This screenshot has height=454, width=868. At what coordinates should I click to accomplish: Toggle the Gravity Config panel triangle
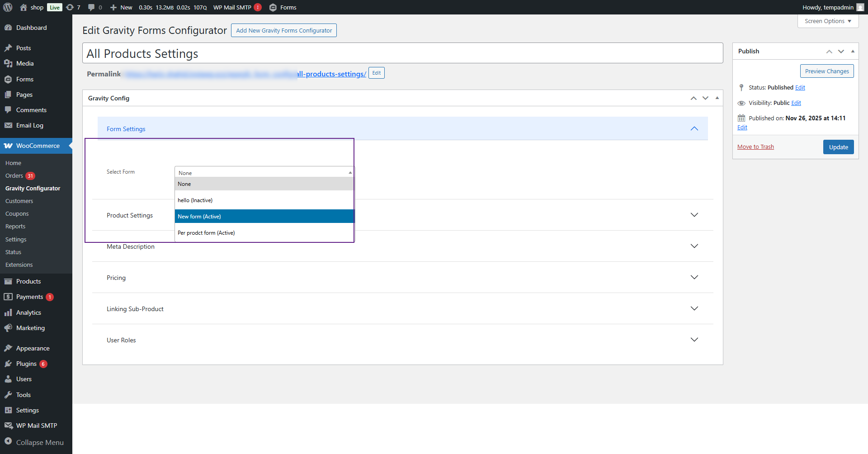pos(717,98)
